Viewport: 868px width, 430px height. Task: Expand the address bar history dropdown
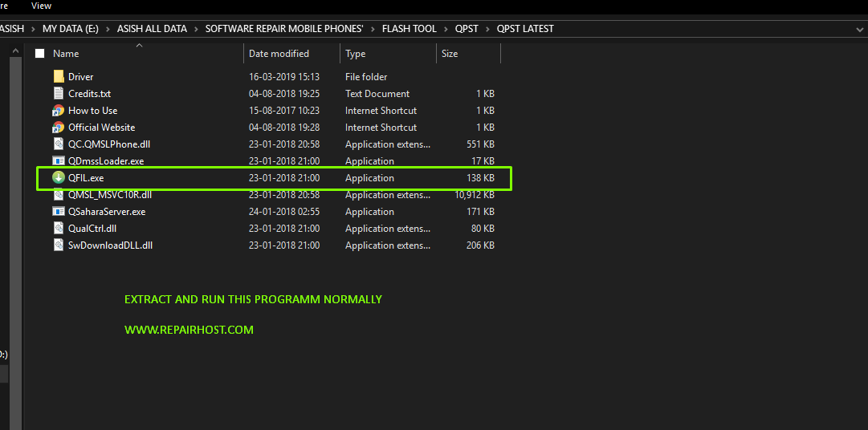coord(859,29)
